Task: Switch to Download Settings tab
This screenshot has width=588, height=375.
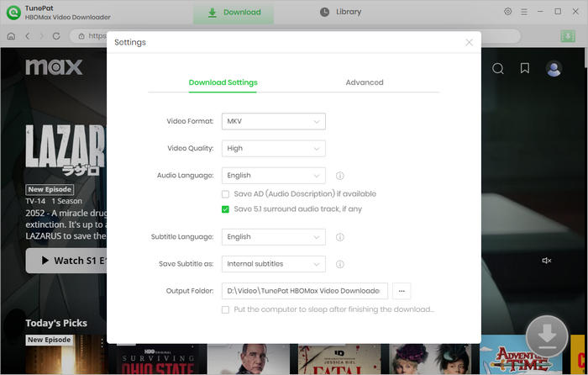Action: tap(223, 82)
